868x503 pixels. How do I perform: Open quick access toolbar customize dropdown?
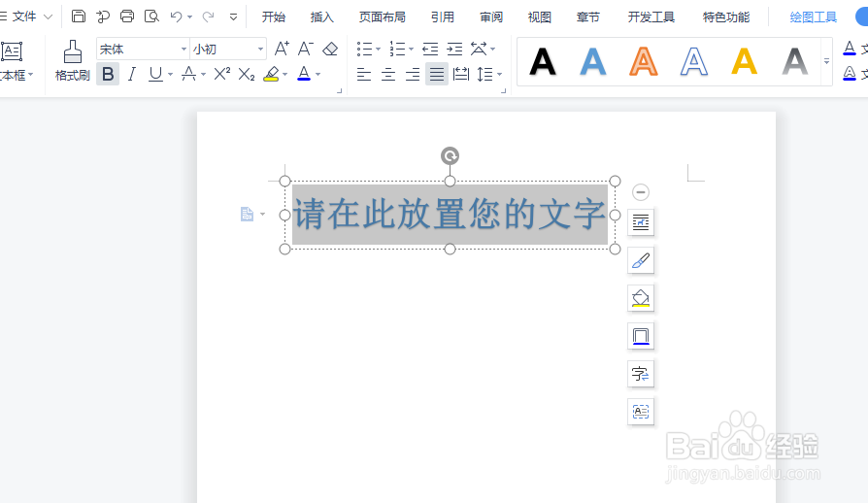pyautogui.click(x=234, y=17)
